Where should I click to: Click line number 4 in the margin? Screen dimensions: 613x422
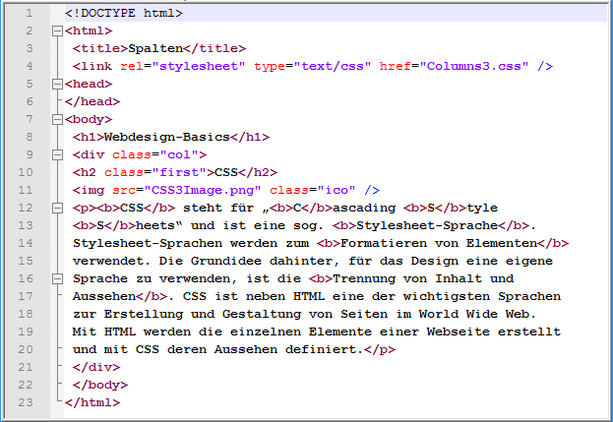coord(29,66)
